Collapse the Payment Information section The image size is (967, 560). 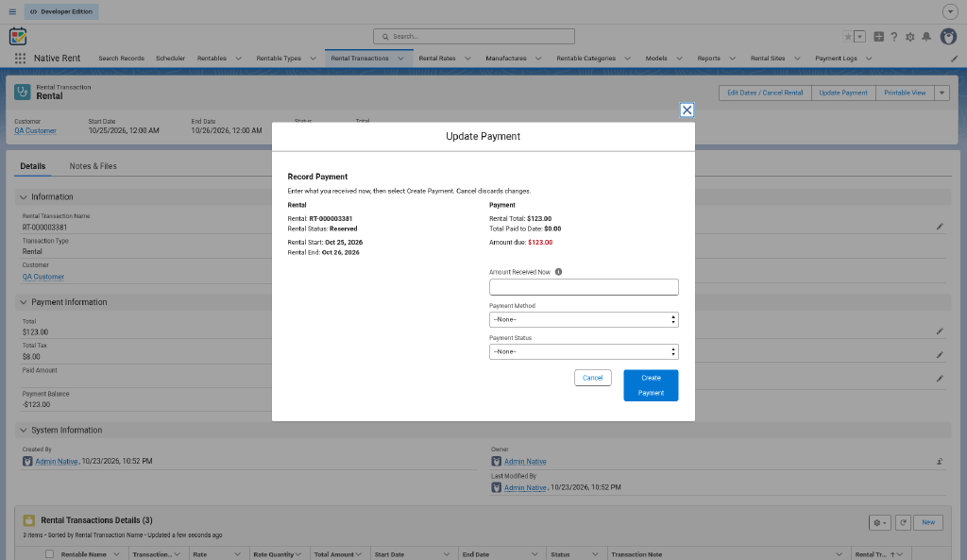click(x=24, y=302)
